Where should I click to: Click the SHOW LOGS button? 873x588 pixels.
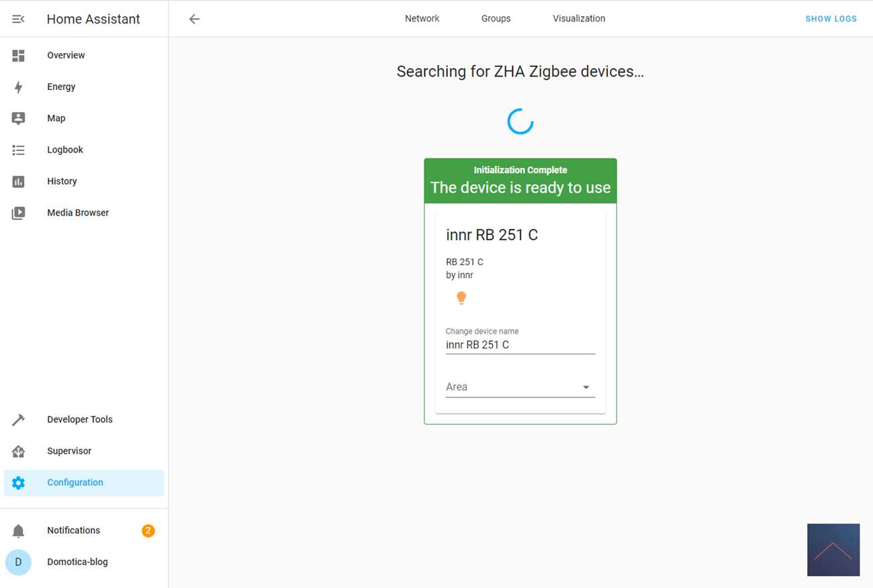click(x=831, y=19)
